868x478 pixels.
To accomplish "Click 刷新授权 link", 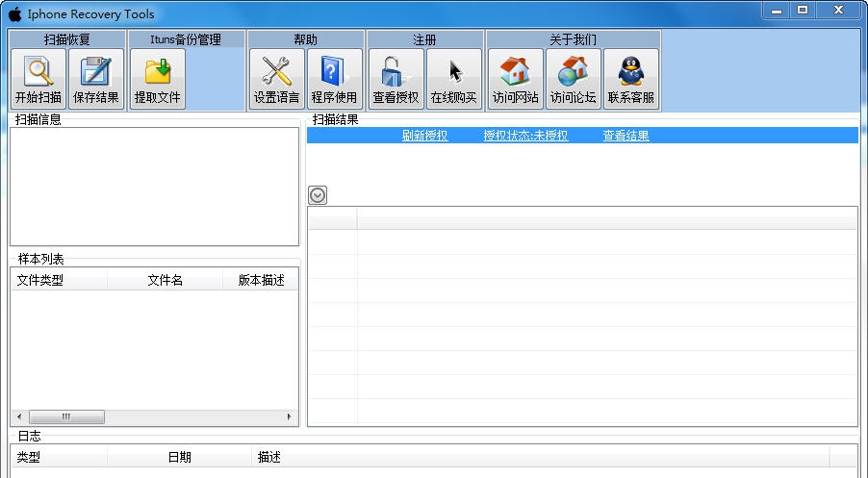I will 424,136.
